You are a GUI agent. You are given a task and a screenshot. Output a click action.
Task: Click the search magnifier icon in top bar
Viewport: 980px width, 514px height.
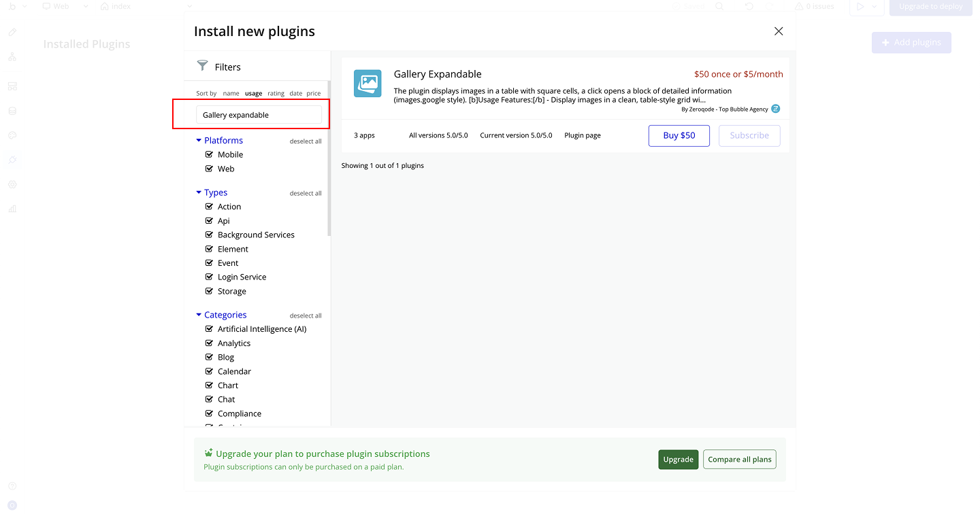[719, 7]
